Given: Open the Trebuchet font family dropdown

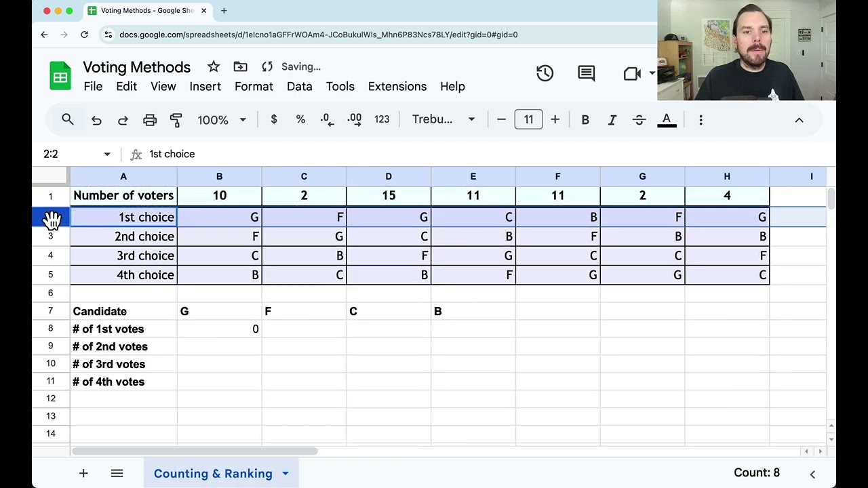Looking at the screenshot, I should [443, 119].
